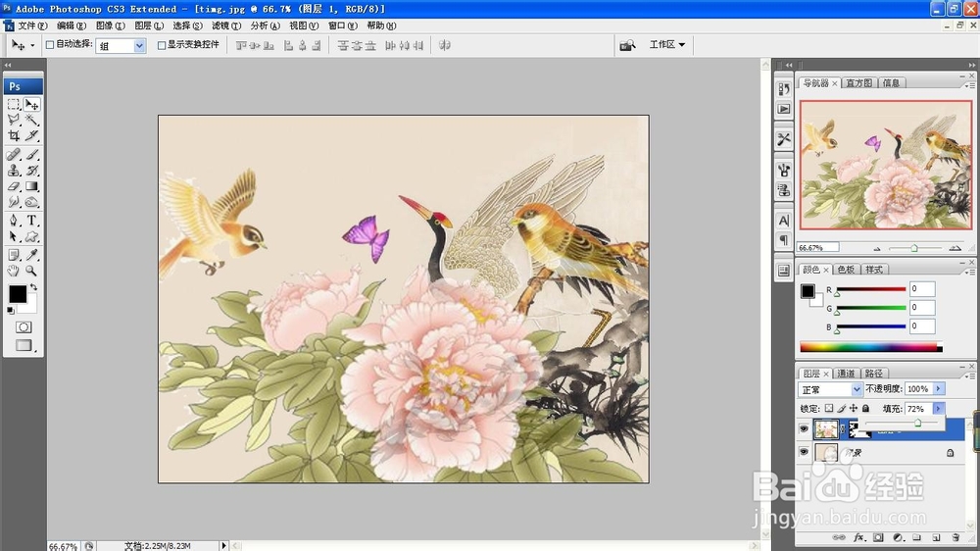Click the 填充 fill slider arrow

[938, 409]
